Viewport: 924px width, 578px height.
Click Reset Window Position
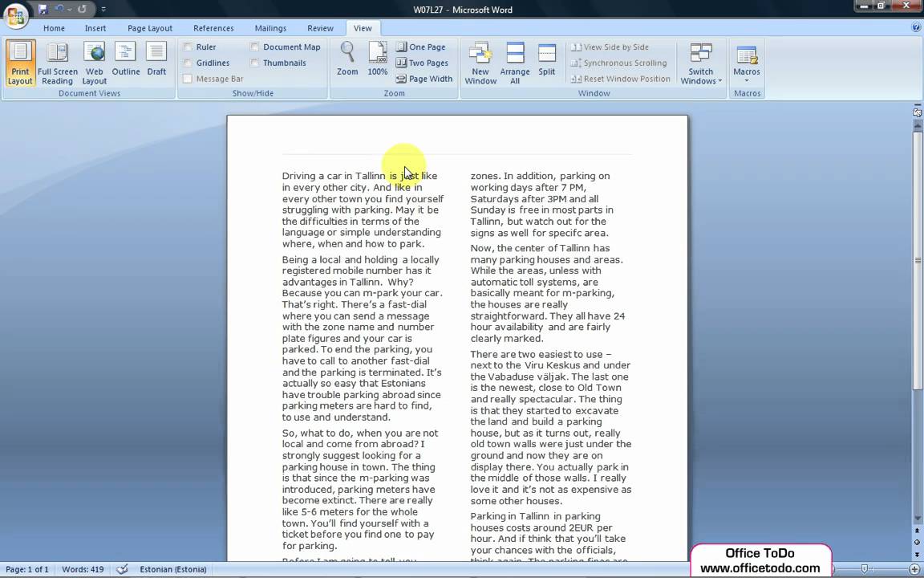pyautogui.click(x=621, y=79)
